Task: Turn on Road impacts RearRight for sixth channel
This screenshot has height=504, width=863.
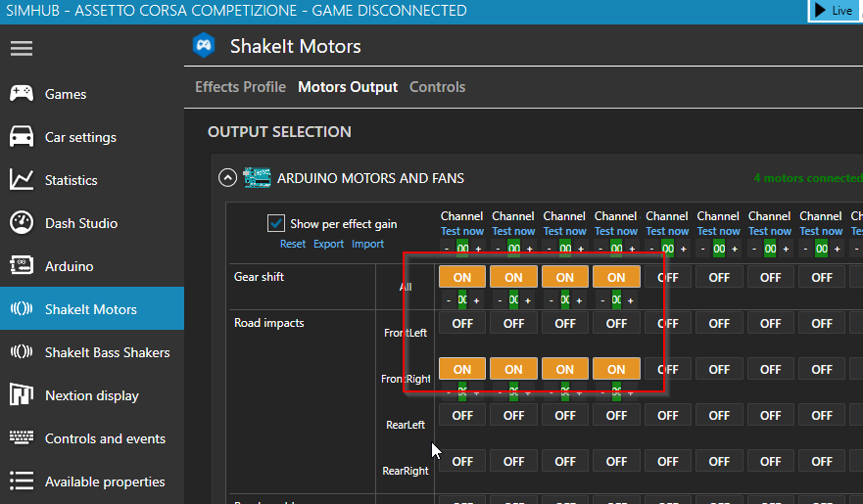Action: click(719, 461)
